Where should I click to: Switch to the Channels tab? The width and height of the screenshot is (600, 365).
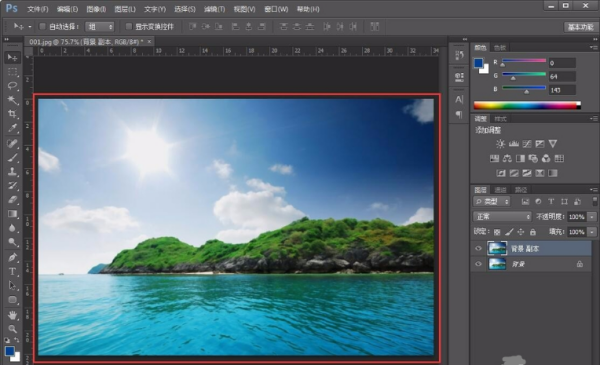coord(500,190)
